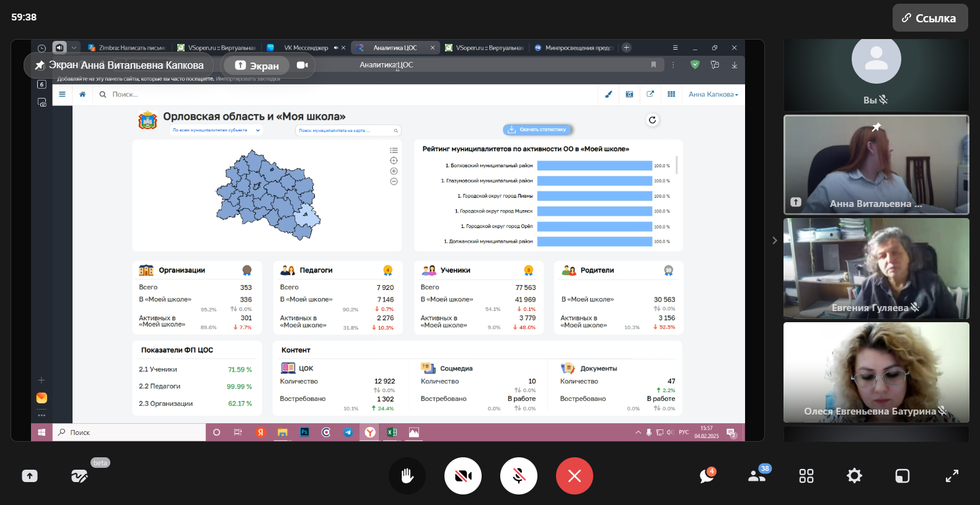The width and height of the screenshot is (980, 505).
Task: Switch to the presenter camera view tab
Action: pyautogui.click(x=302, y=65)
